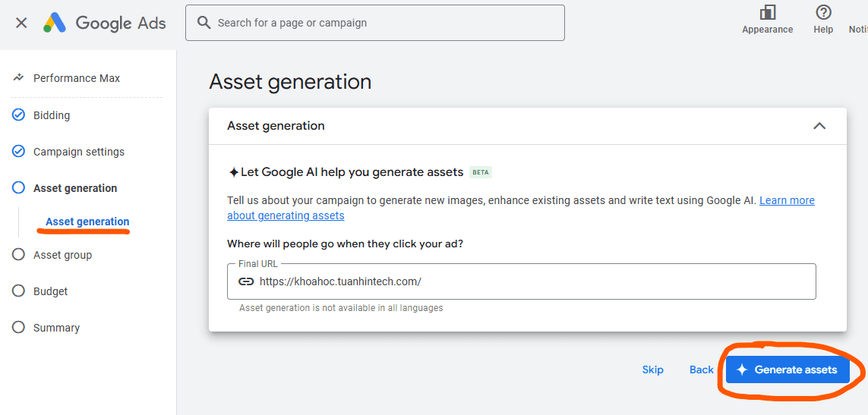This screenshot has height=415, width=868.
Task: Open the Appearance panel icon
Action: coord(767,13)
